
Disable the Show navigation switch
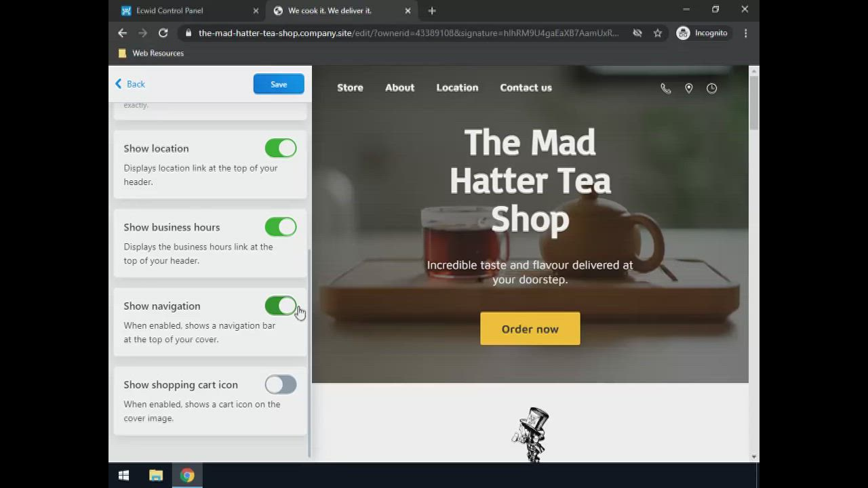coord(281,306)
